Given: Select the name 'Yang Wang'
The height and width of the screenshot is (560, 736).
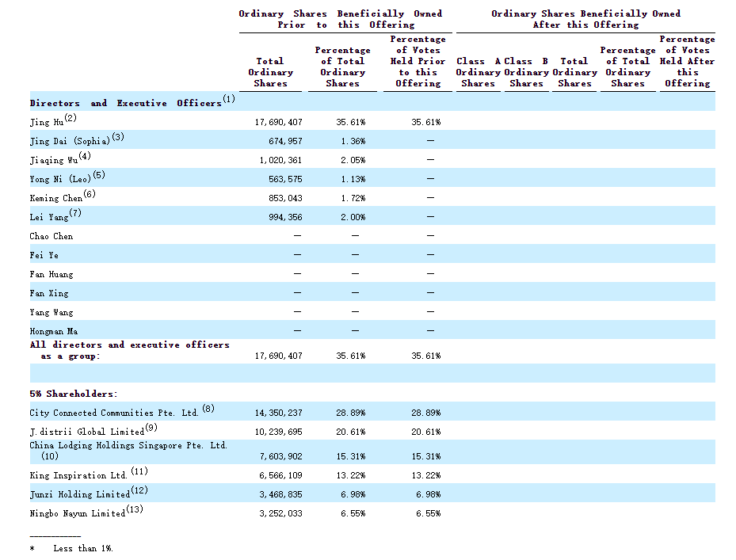Looking at the screenshot, I should point(51,312).
